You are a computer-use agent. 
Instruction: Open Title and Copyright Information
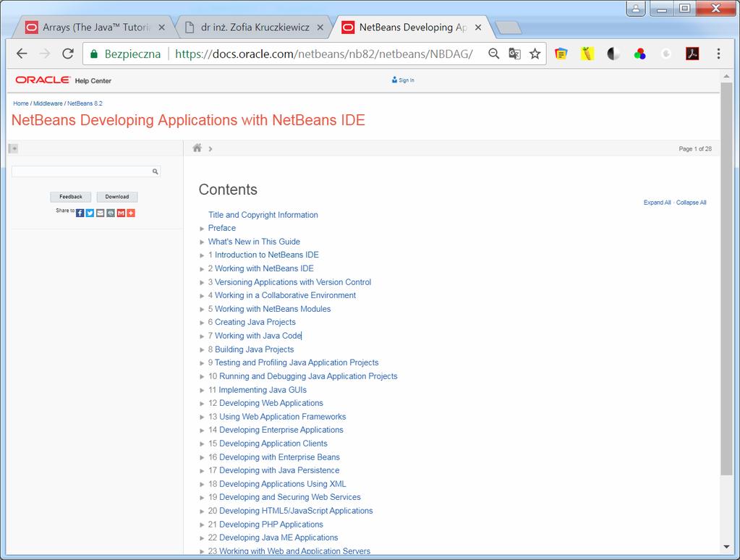[263, 215]
